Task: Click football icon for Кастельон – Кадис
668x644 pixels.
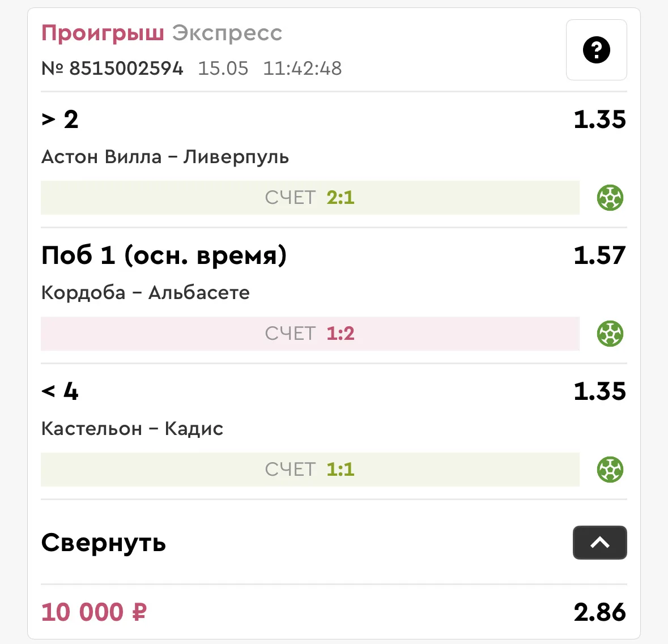Action: tap(610, 470)
